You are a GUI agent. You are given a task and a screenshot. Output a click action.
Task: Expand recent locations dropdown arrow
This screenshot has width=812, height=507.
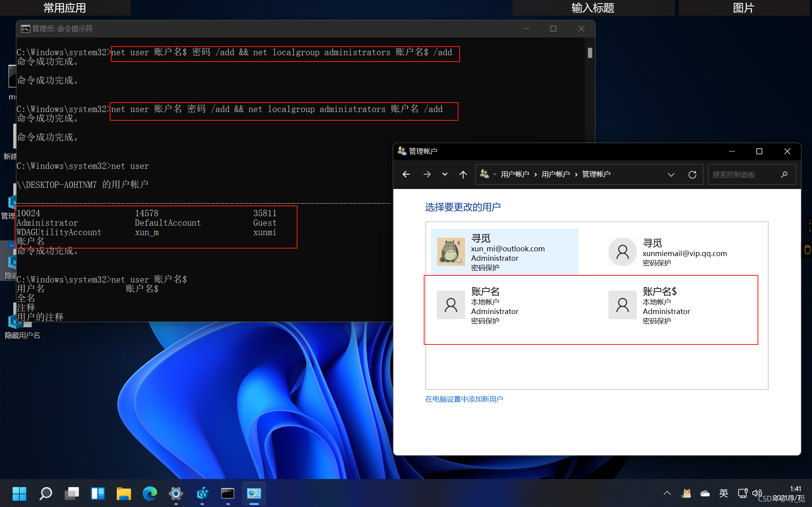tap(445, 174)
